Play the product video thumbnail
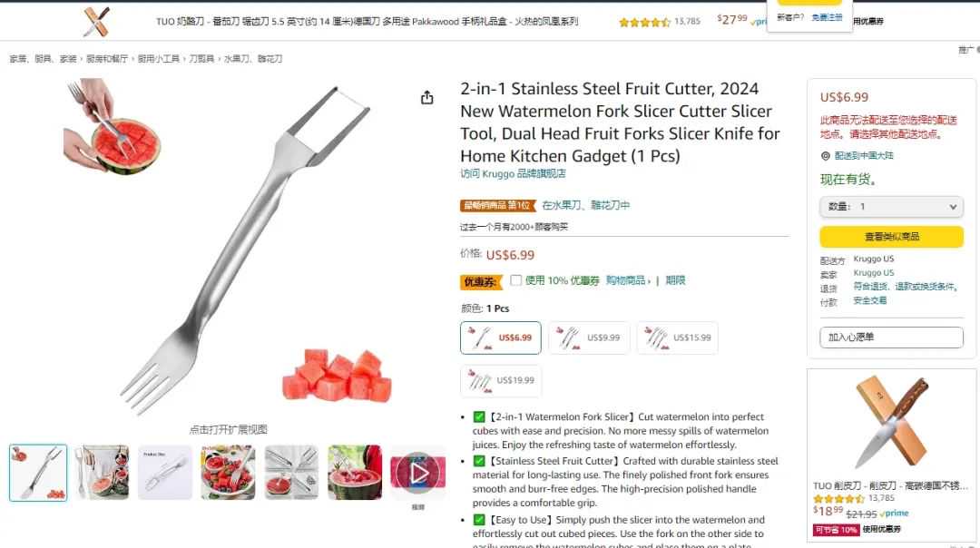This screenshot has height=548, width=980. (x=418, y=473)
